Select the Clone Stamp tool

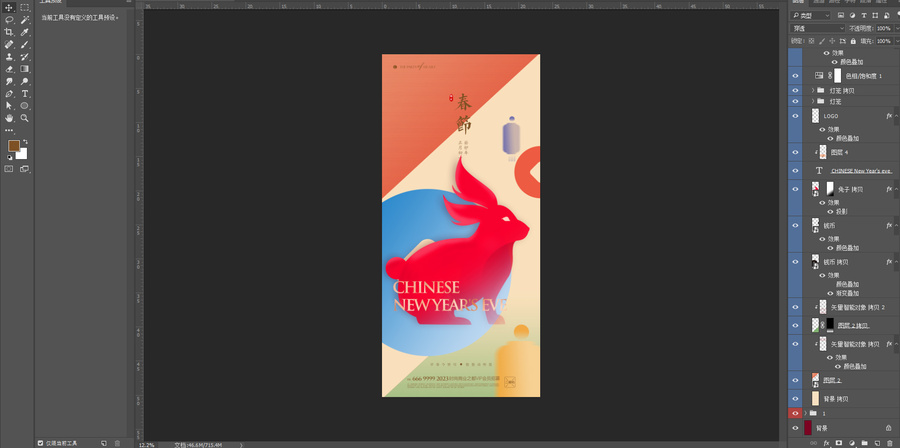click(9, 57)
